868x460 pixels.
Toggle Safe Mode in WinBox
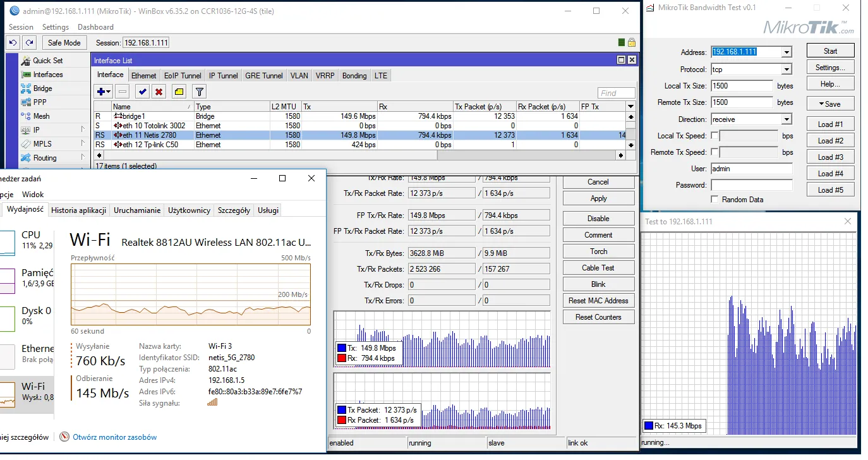[x=64, y=42]
